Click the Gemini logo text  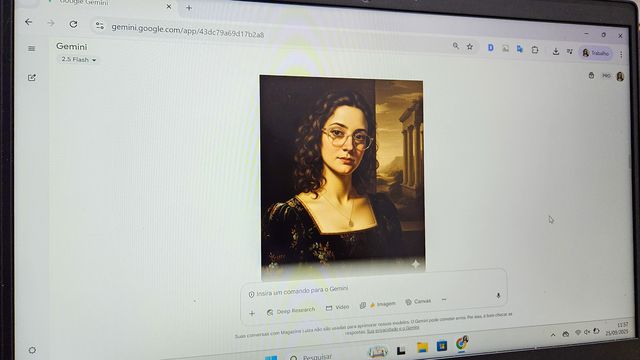click(71, 47)
